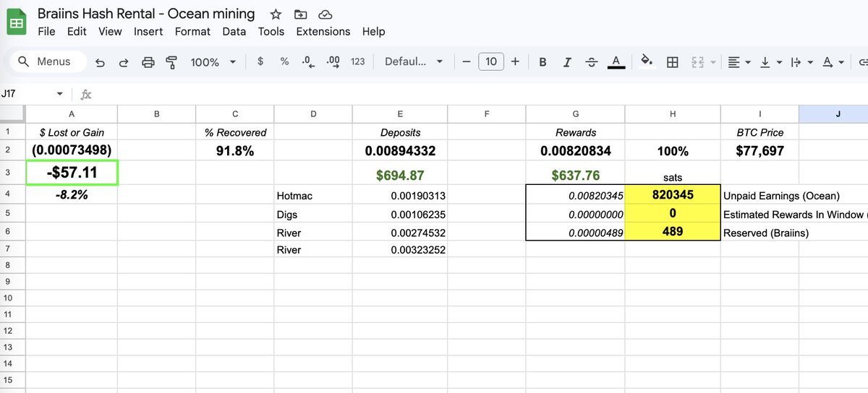Screen dimensions: 868x393
Task: Open the fill color picker
Action: pyautogui.click(x=647, y=62)
